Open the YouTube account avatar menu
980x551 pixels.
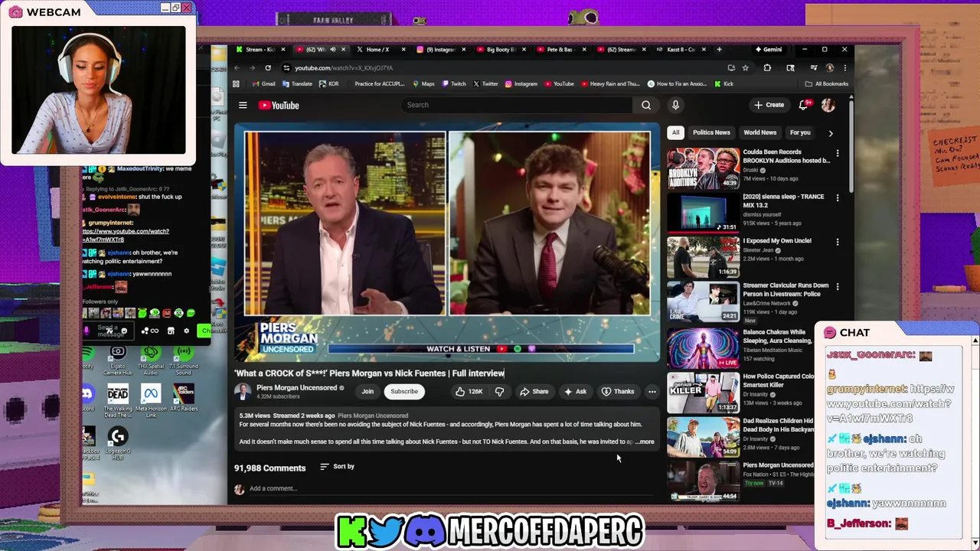click(828, 105)
